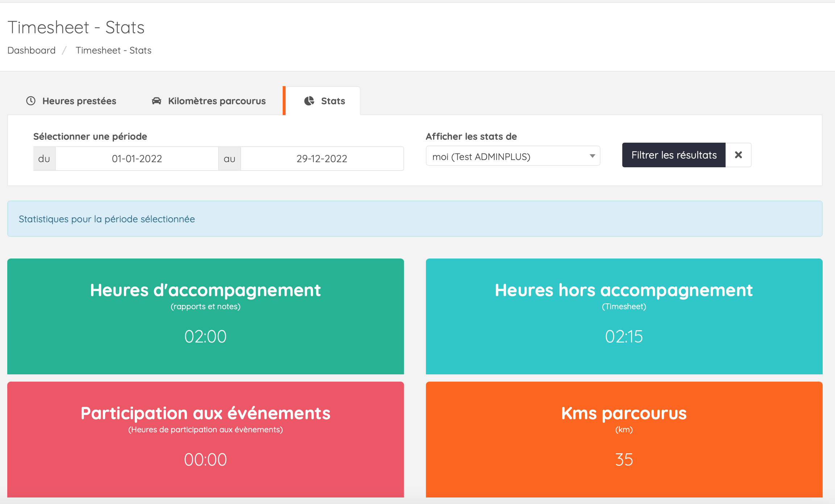Click the 02:15 timesheet hours value

(624, 336)
